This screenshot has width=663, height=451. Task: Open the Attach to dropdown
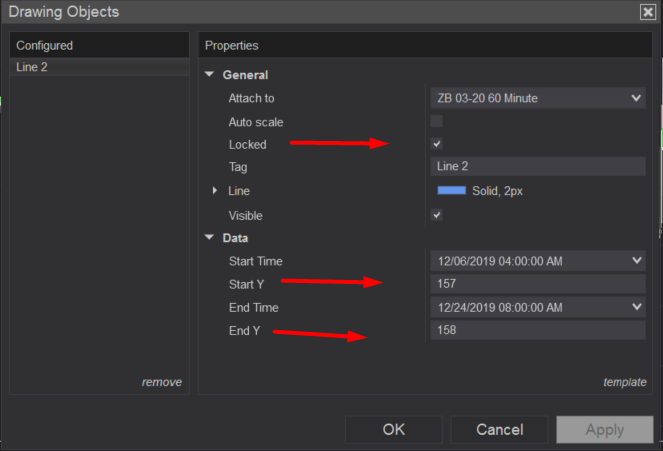538,98
